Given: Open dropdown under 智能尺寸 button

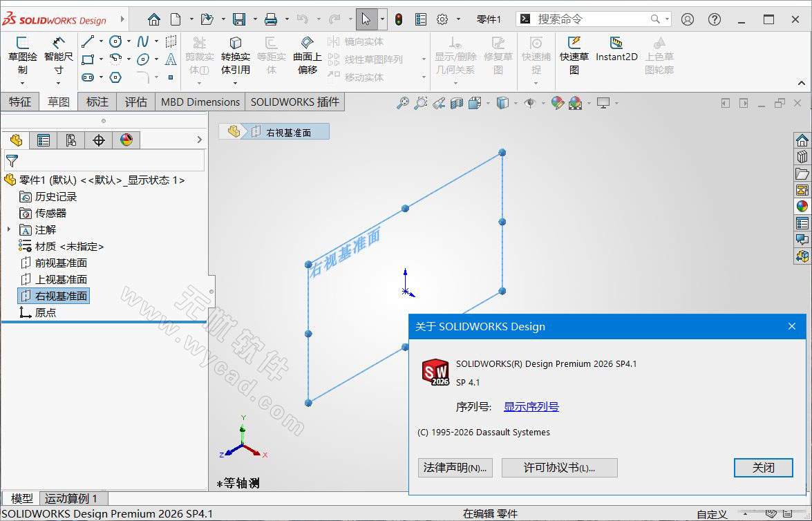Looking at the screenshot, I should (59, 83).
